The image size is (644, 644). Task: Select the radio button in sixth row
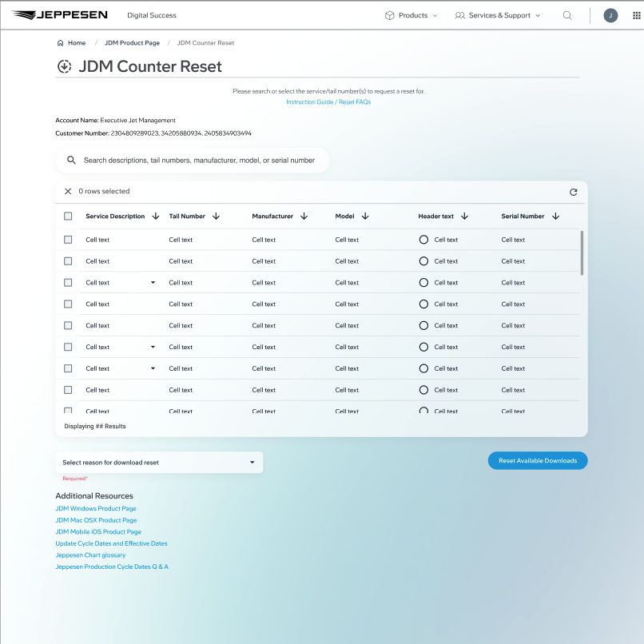tap(423, 347)
